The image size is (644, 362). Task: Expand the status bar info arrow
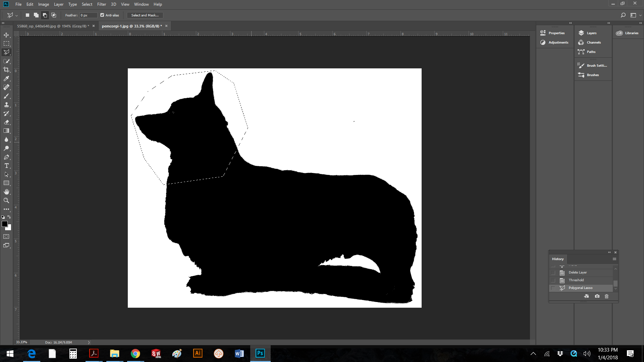pyautogui.click(x=89, y=342)
